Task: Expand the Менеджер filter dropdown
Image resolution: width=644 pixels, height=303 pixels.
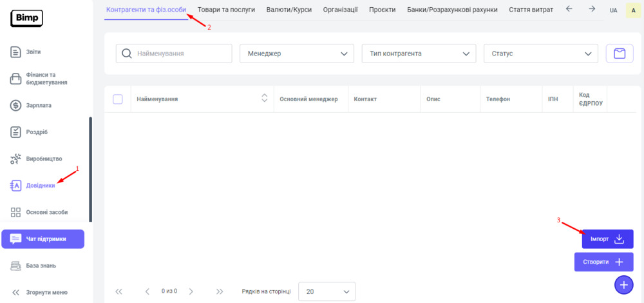Action: click(296, 54)
